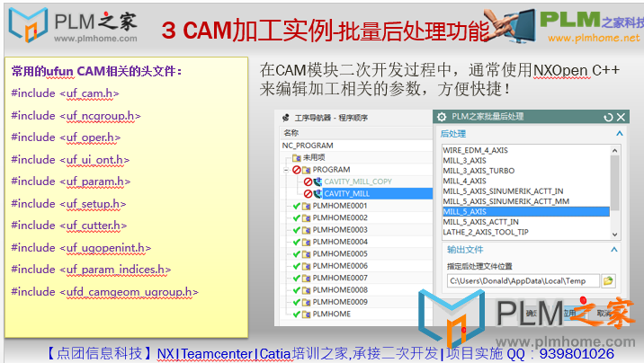Select LATHE_2_AXIS_TOOL_TIP postprocessor
This screenshot has width=644, height=363.
click(x=486, y=232)
